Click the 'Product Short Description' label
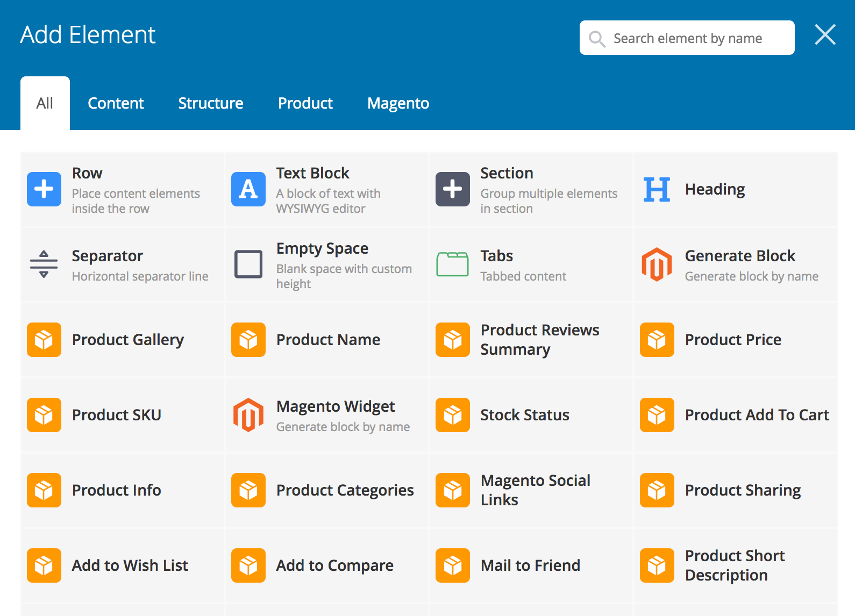This screenshot has width=855, height=616. point(735,565)
